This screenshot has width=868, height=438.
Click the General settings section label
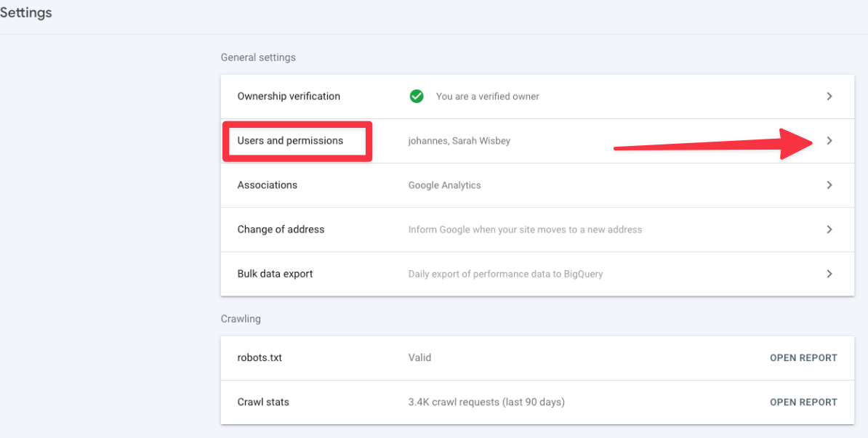click(x=258, y=57)
